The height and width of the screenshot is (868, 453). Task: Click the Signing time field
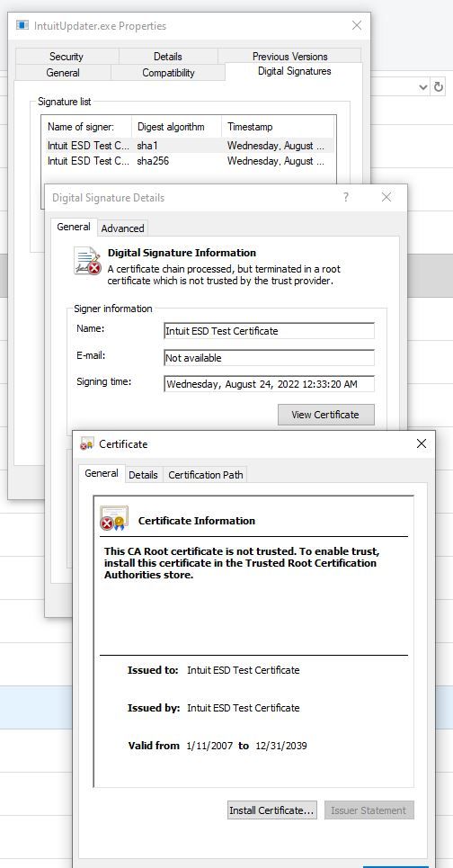(x=269, y=383)
